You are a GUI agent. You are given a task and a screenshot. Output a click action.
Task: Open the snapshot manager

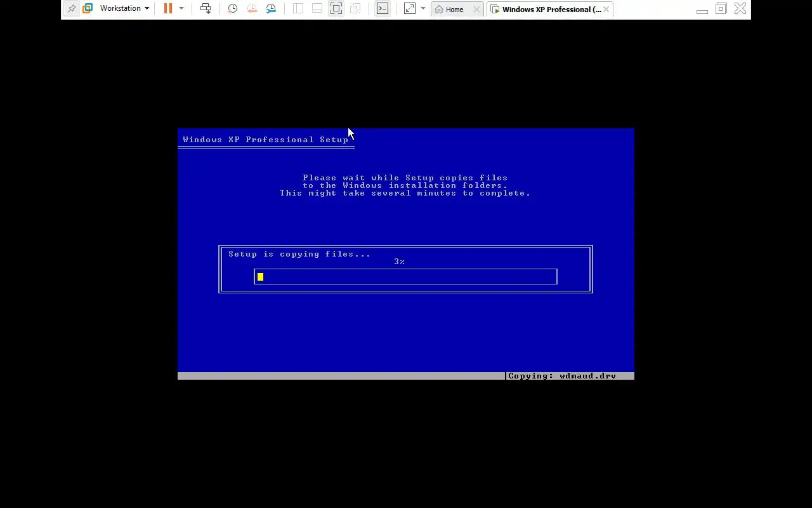(271, 9)
